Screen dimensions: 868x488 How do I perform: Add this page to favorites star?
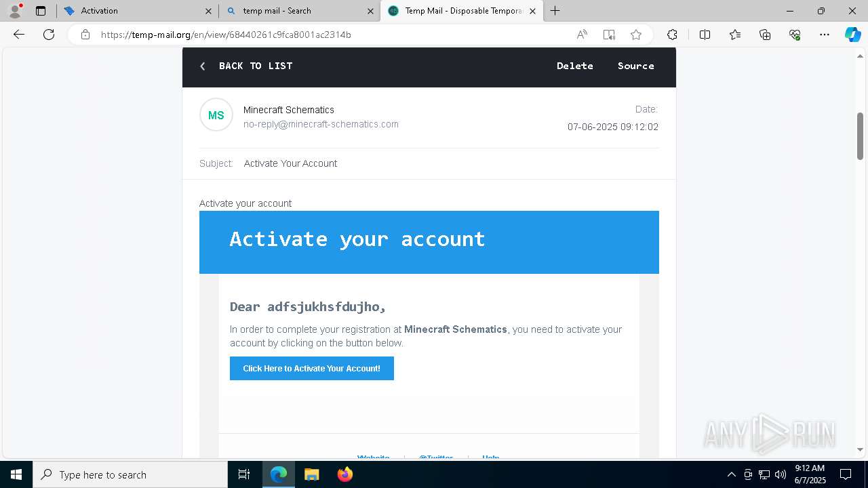(636, 35)
